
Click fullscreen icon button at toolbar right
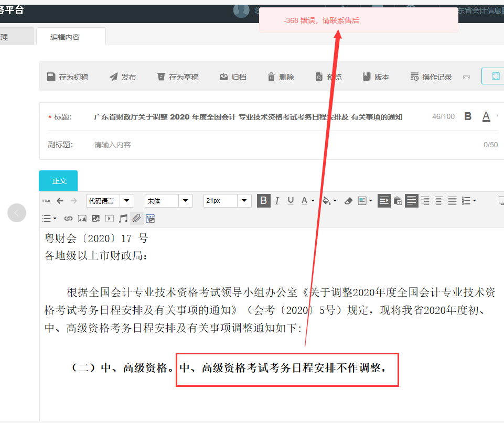[x=496, y=76]
